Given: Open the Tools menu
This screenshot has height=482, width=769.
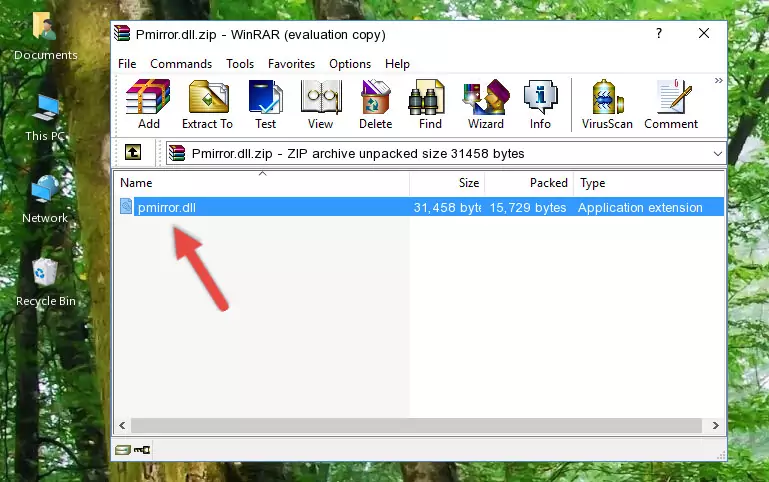Looking at the screenshot, I should (x=240, y=64).
